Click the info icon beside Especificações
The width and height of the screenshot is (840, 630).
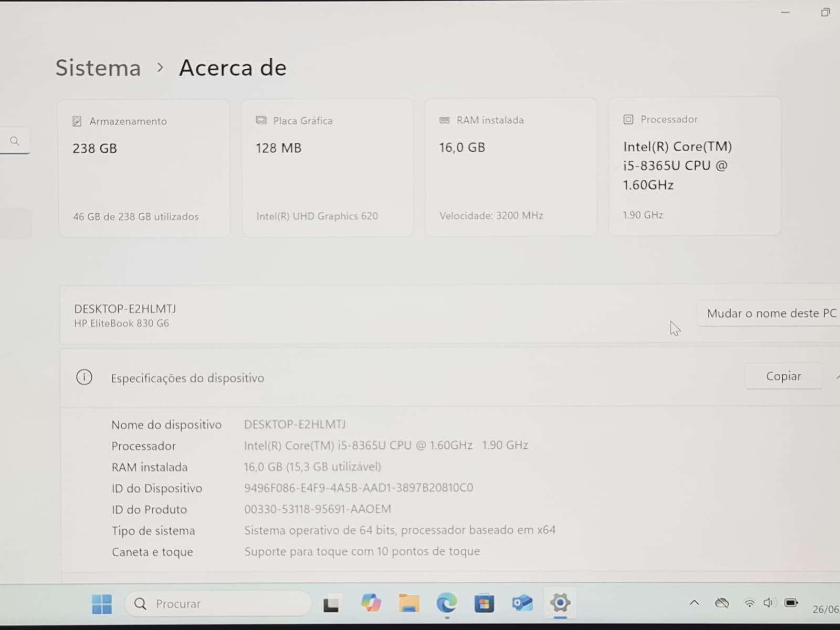click(84, 377)
